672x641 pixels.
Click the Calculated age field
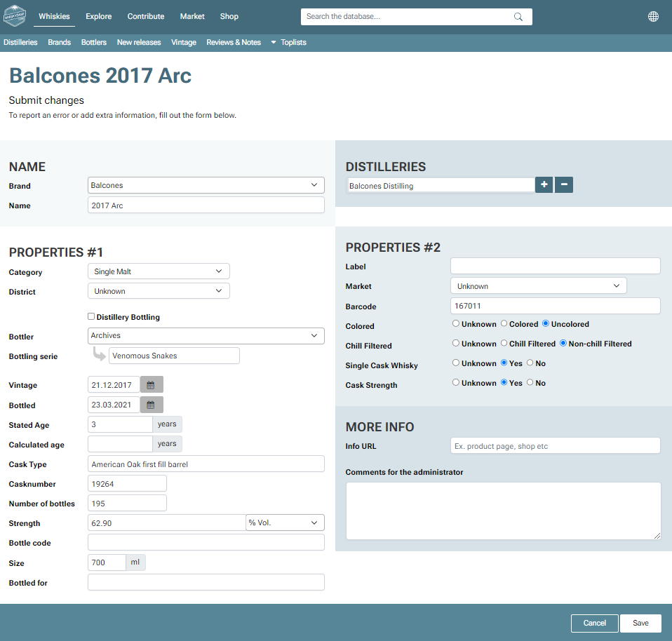pyautogui.click(x=120, y=444)
